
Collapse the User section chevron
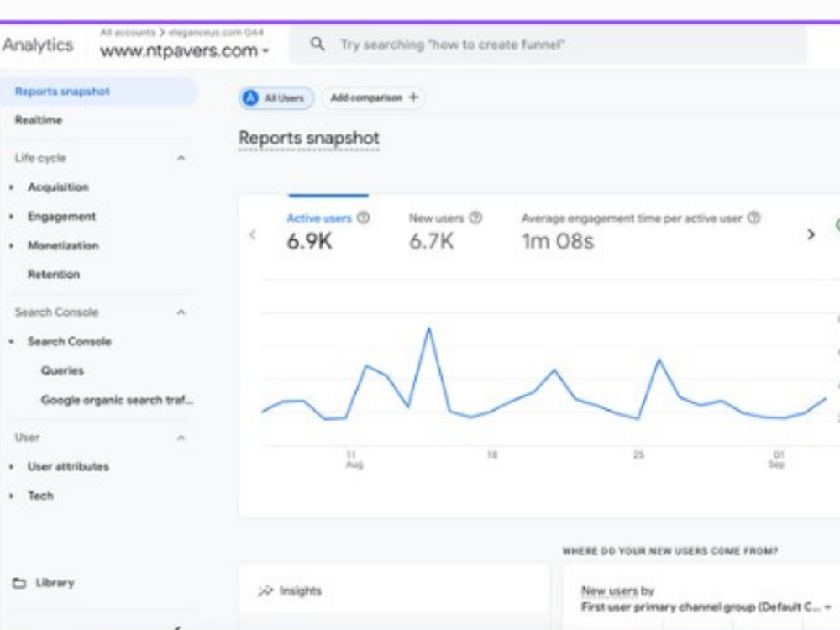pos(181,438)
